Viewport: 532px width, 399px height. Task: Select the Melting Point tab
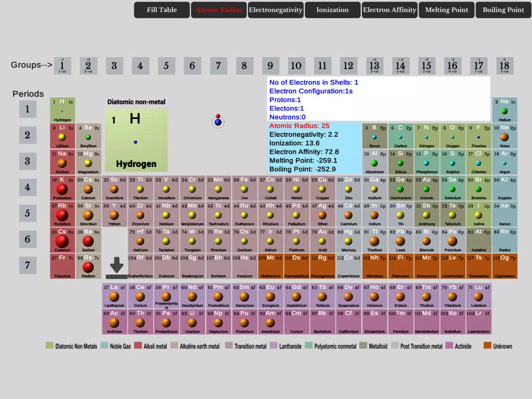(446, 10)
